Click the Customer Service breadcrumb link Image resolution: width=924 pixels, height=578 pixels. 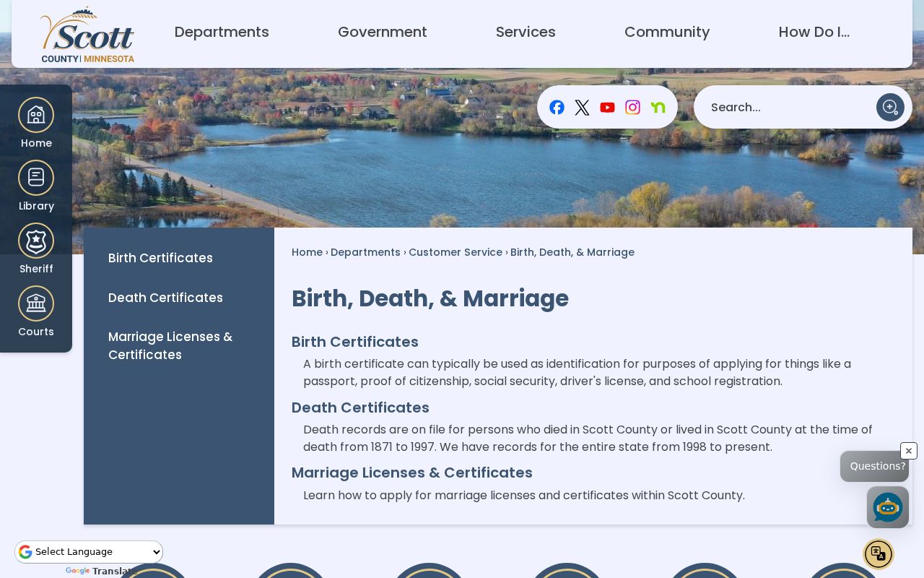point(456,252)
